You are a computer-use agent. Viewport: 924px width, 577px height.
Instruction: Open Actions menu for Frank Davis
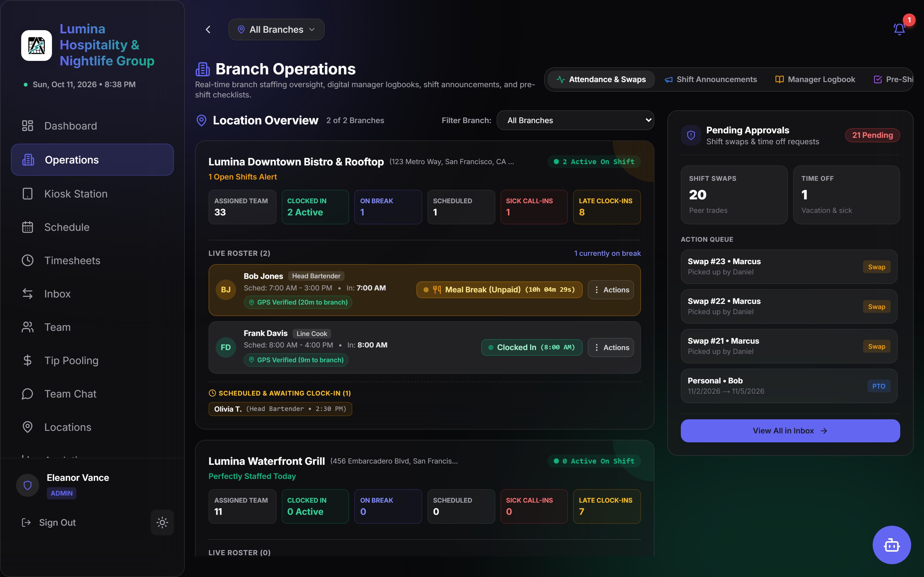(611, 348)
